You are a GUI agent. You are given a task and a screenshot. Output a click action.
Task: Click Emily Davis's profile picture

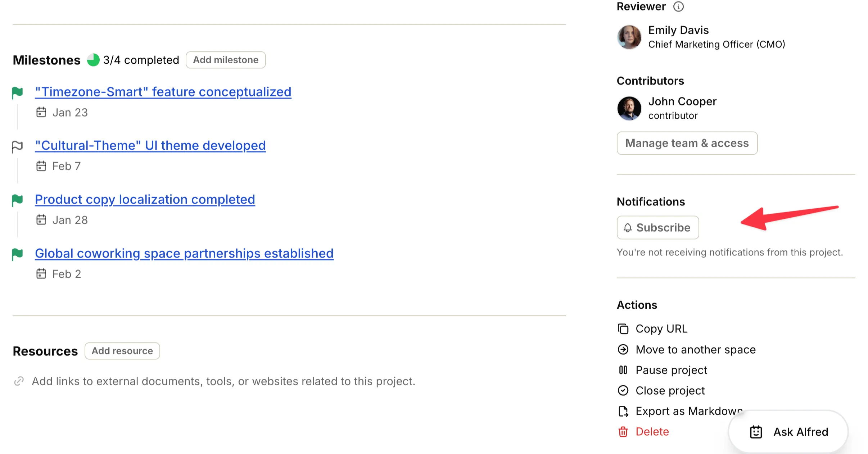629,37
